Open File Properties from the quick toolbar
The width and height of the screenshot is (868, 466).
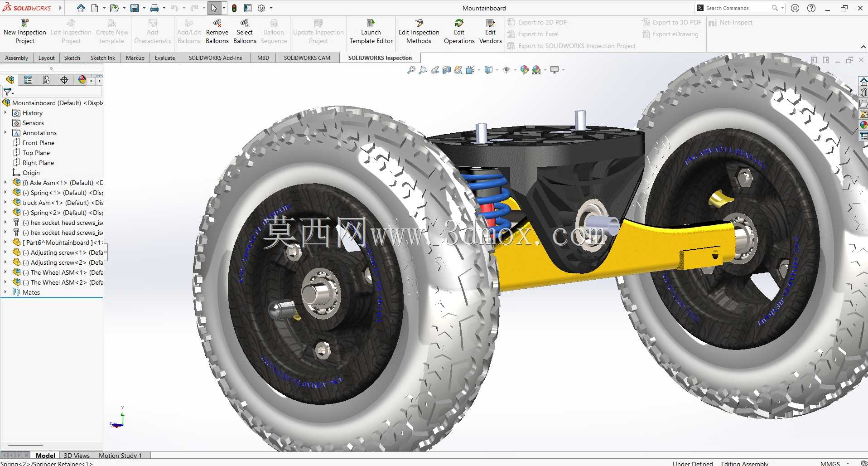pos(248,8)
